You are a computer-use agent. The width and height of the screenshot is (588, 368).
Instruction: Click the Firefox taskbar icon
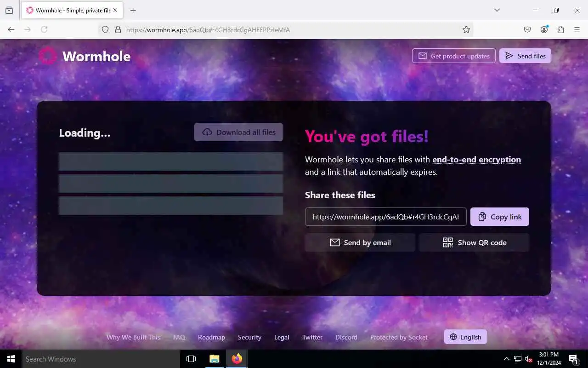point(237,359)
